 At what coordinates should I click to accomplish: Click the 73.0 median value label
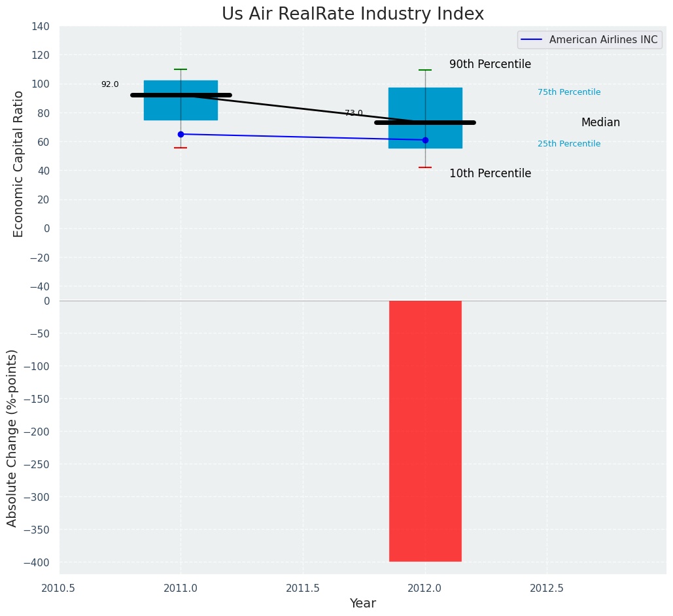pos(353,113)
